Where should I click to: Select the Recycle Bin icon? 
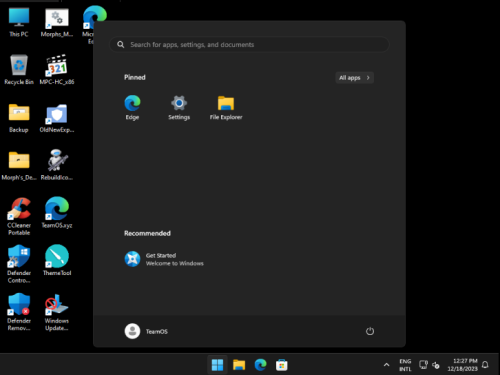[x=19, y=69]
